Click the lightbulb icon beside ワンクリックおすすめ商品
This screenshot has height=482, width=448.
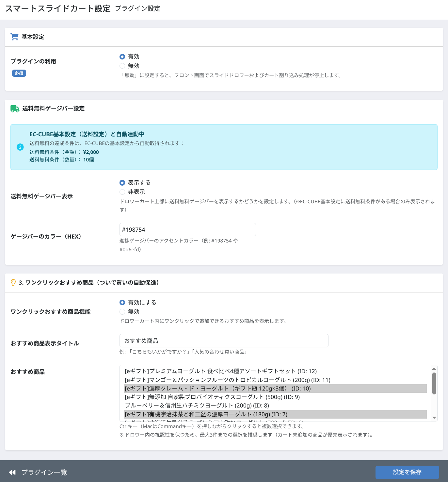pos(13,283)
